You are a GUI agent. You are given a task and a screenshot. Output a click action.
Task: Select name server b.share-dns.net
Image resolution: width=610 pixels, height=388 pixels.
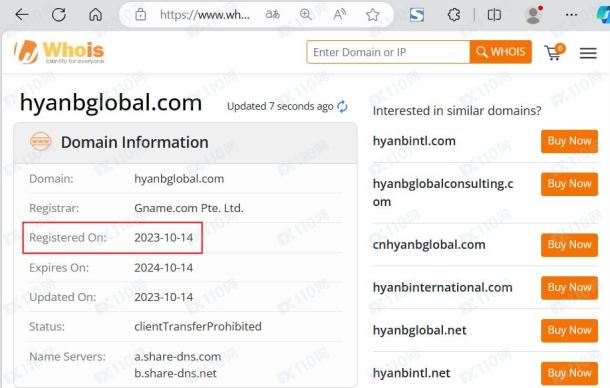[x=175, y=373]
